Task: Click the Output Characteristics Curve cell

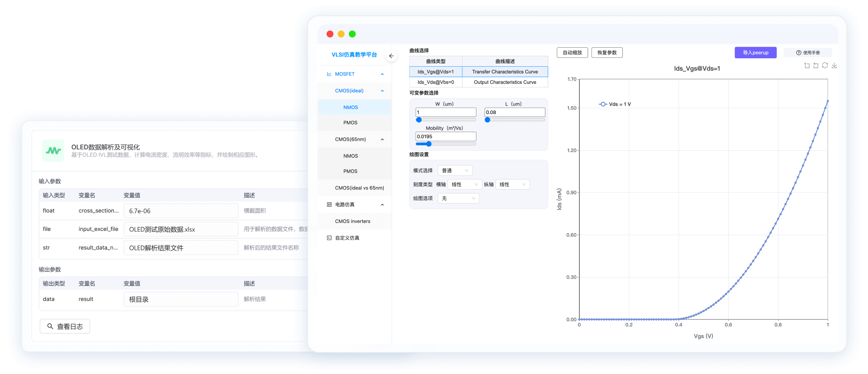Action: [505, 82]
